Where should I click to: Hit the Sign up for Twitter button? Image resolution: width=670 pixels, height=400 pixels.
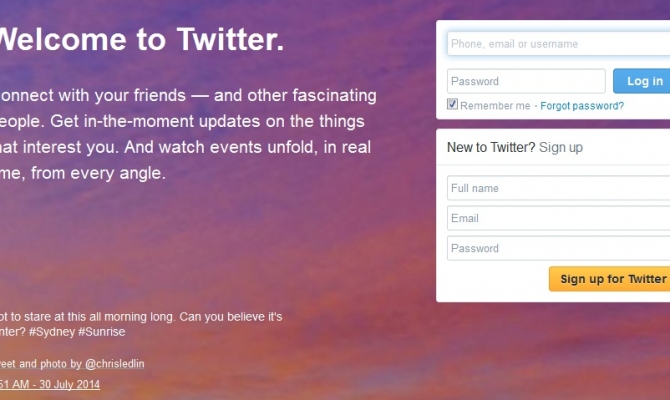pyautogui.click(x=610, y=279)
